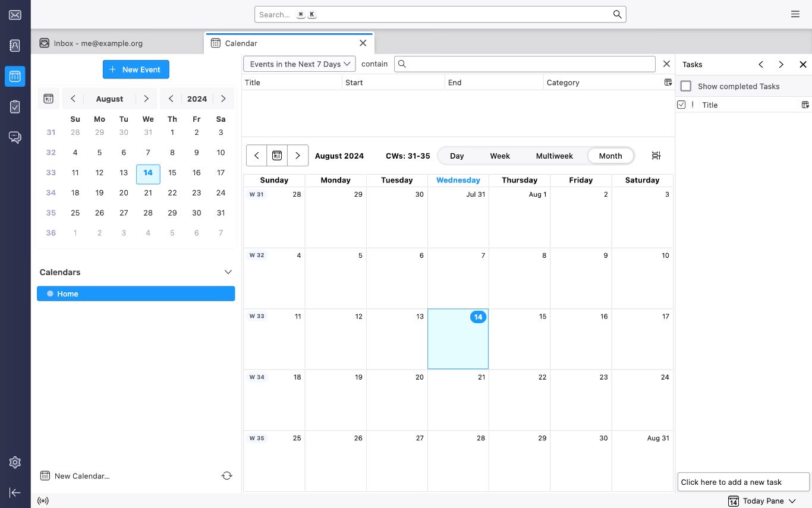812x508 pixels.
Task: Open the Mail space icon
Action: [x=15, y=15]
